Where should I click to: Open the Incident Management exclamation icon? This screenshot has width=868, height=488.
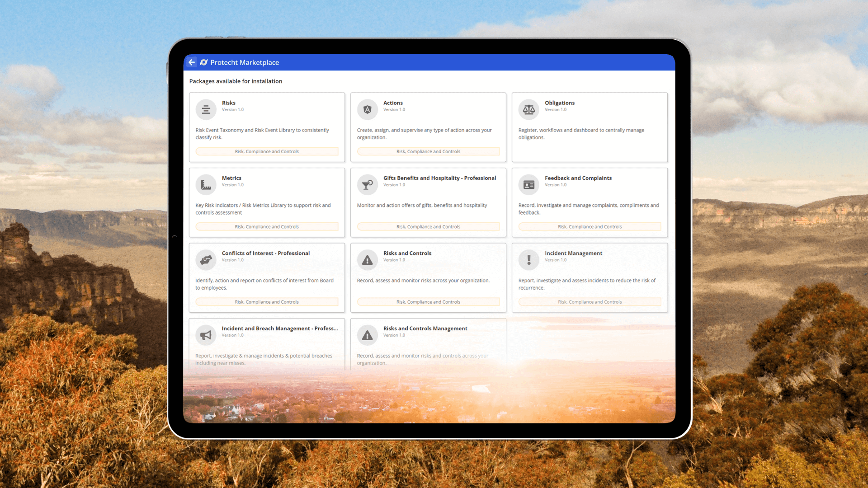[528, 260]
